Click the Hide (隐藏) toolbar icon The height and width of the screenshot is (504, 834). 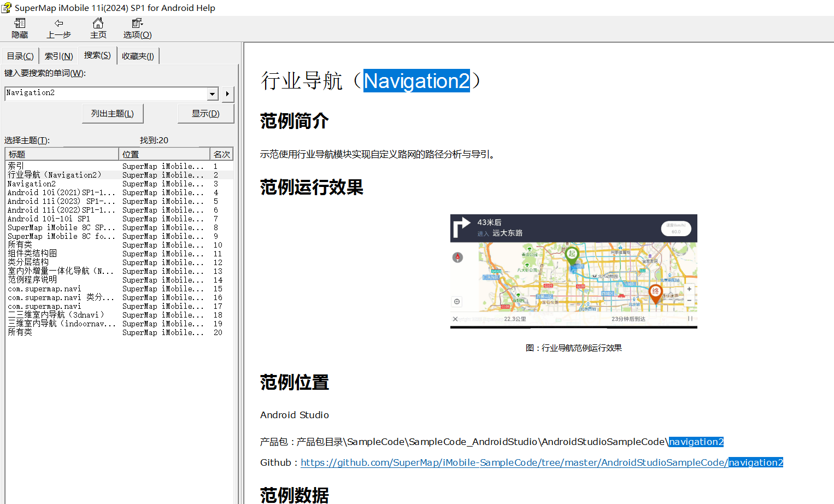coord(20,28)
